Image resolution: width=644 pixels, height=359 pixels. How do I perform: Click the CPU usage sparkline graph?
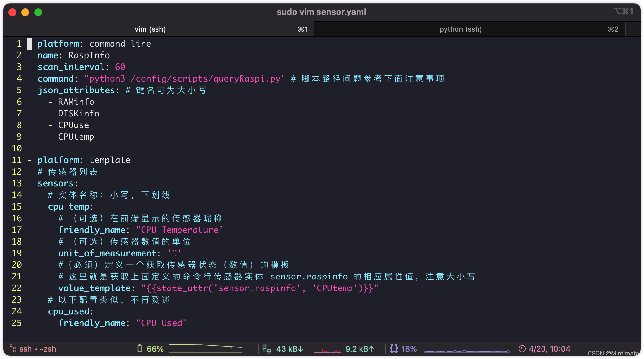click(466, 350)
